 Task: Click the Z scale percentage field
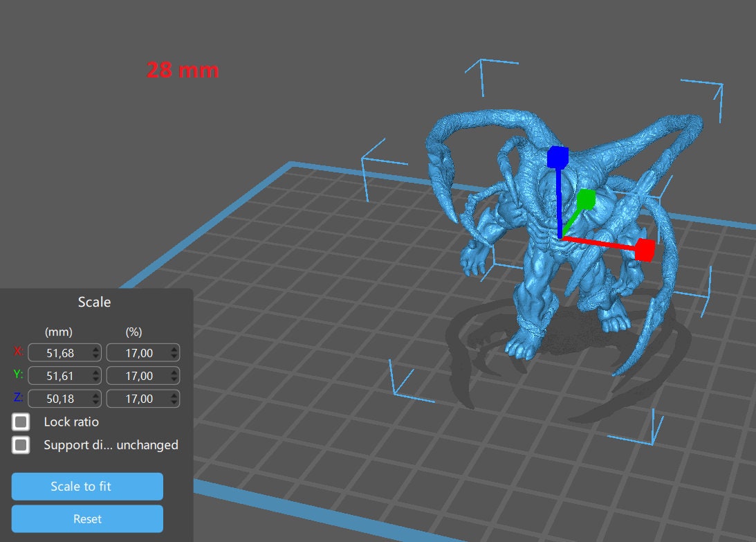(x=137, y=399)
